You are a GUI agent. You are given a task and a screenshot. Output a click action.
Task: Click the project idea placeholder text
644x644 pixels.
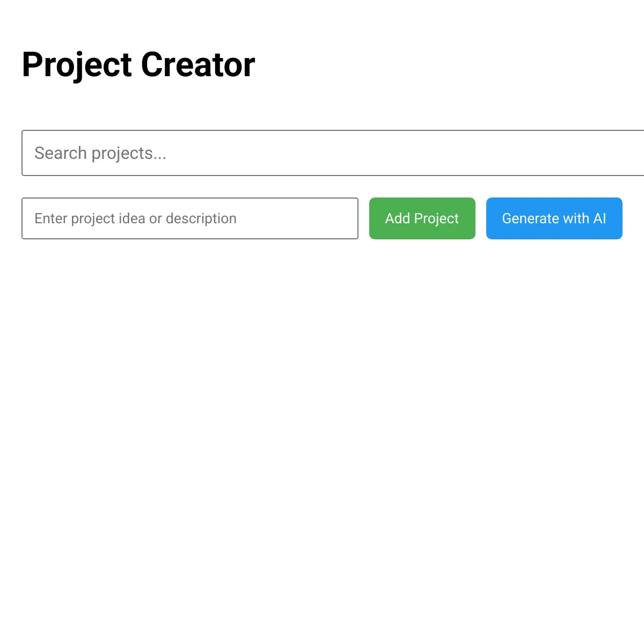(x=135, y=218)
